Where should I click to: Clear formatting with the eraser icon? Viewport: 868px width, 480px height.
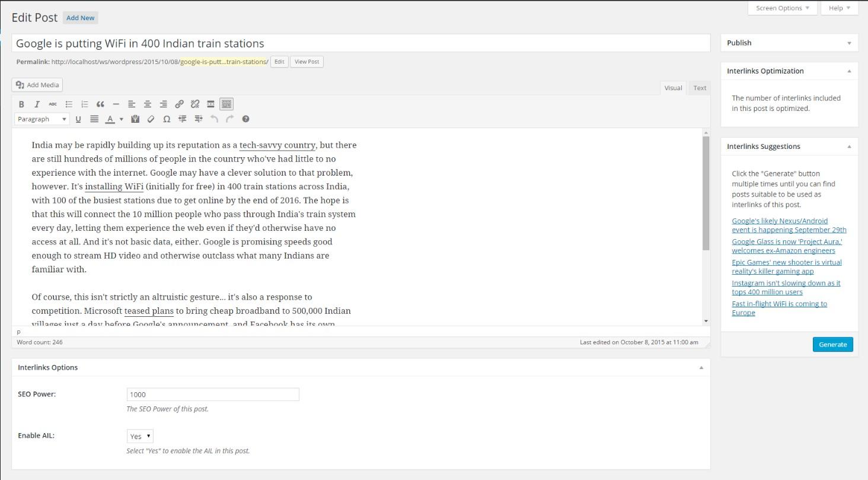coord(151,119)
